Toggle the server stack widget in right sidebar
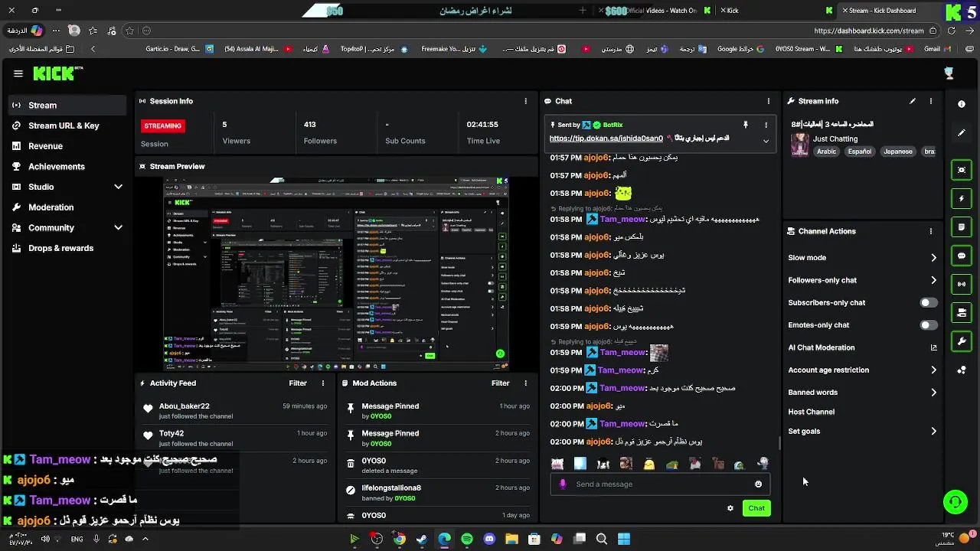Image resolution: width=980 pixels, height=551 pixels. pyautogui.click(x=962, y=312)
